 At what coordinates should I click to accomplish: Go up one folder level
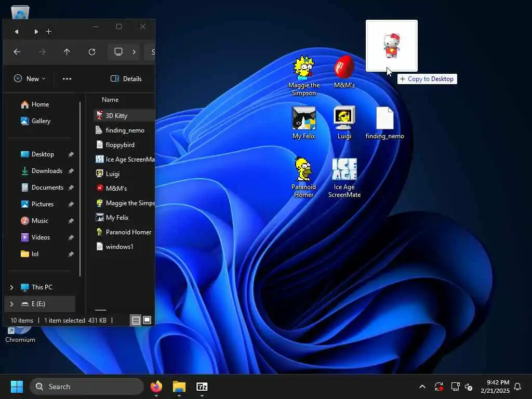[67, 52]
